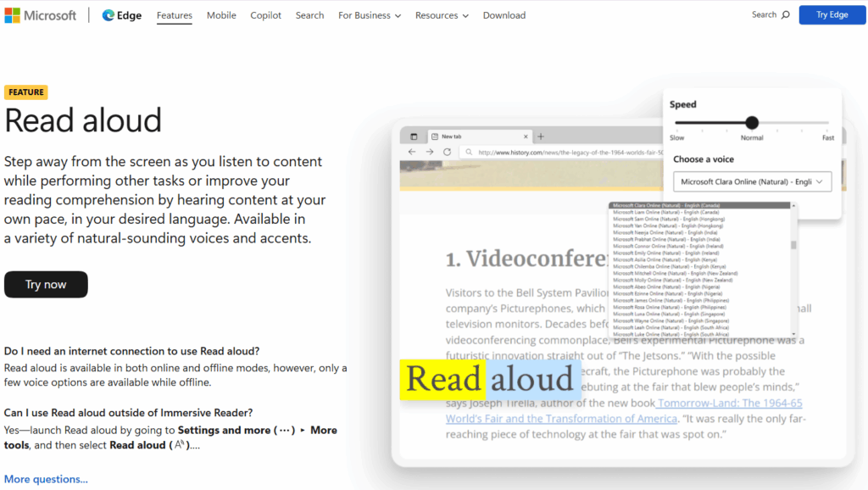Open Tomorrow-Land: The 1964-65 link
868x490 pixels.
click(x=730, y=403)
